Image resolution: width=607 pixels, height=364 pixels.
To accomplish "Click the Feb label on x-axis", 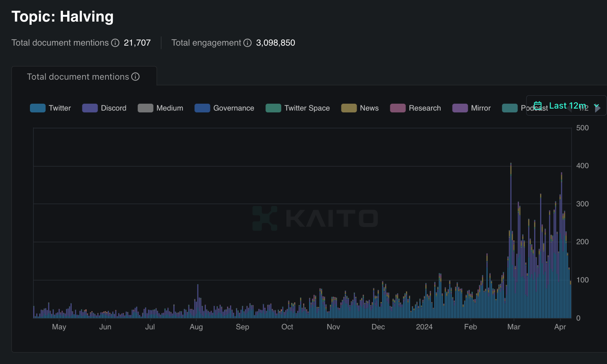I will click(471, 327).
